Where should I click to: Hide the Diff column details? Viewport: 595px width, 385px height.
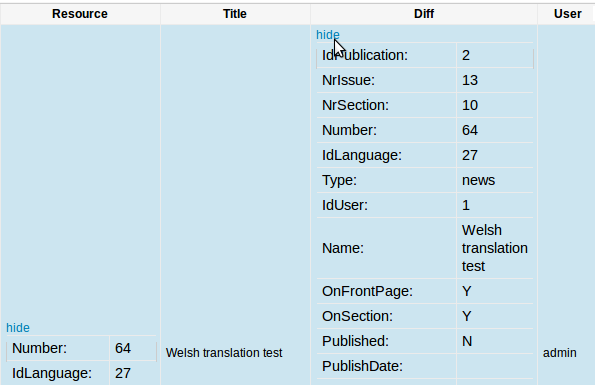point(328,35)
